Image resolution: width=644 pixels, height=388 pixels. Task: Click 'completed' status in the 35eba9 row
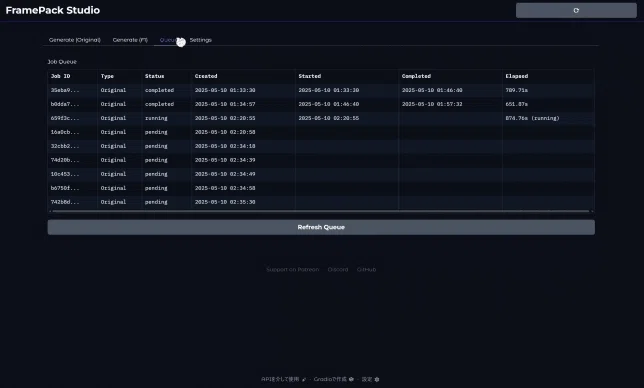click(x=166, y=90)
